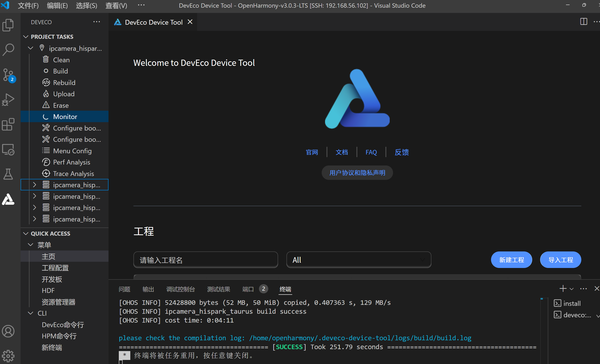Collapse the PROJECT TASKS section
Screen dimensions: 600x364
tap(26, 37)
